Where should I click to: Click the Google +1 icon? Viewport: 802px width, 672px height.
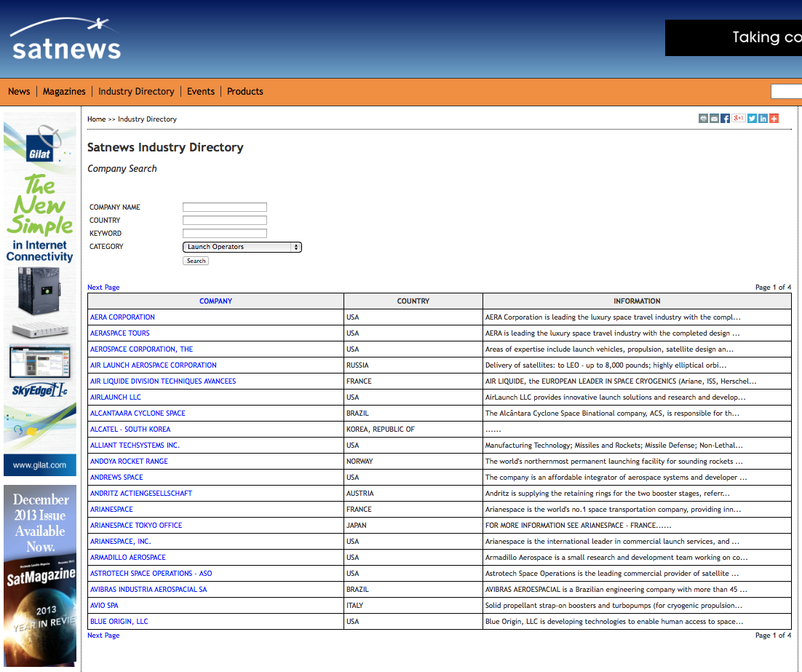click(739, 118)
